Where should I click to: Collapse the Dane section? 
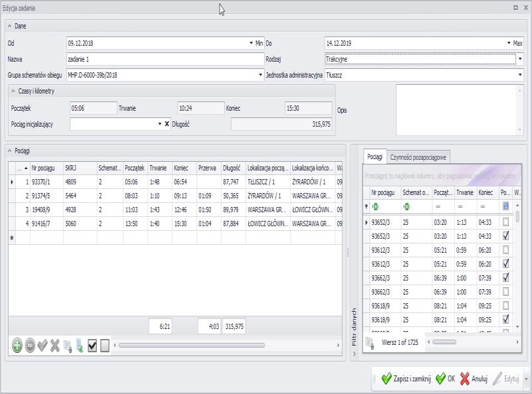[9, 26]
